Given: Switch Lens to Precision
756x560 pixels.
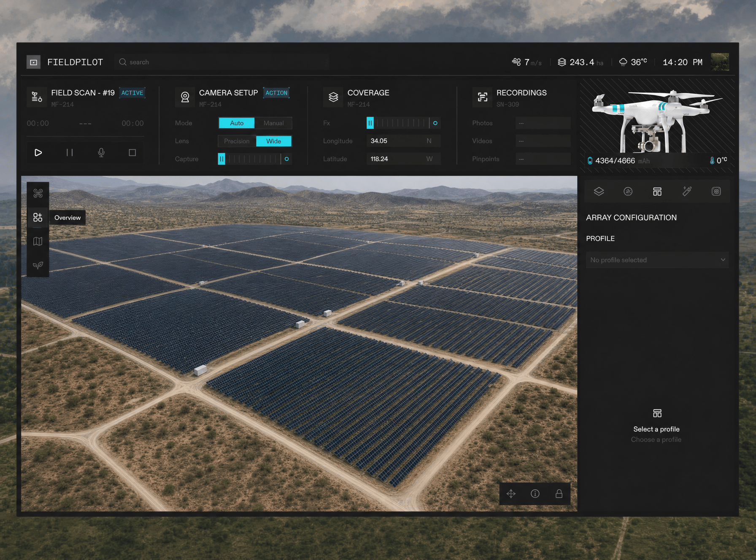Looking at the screenshot, I should pyautogui.click(x=237, y=141).
